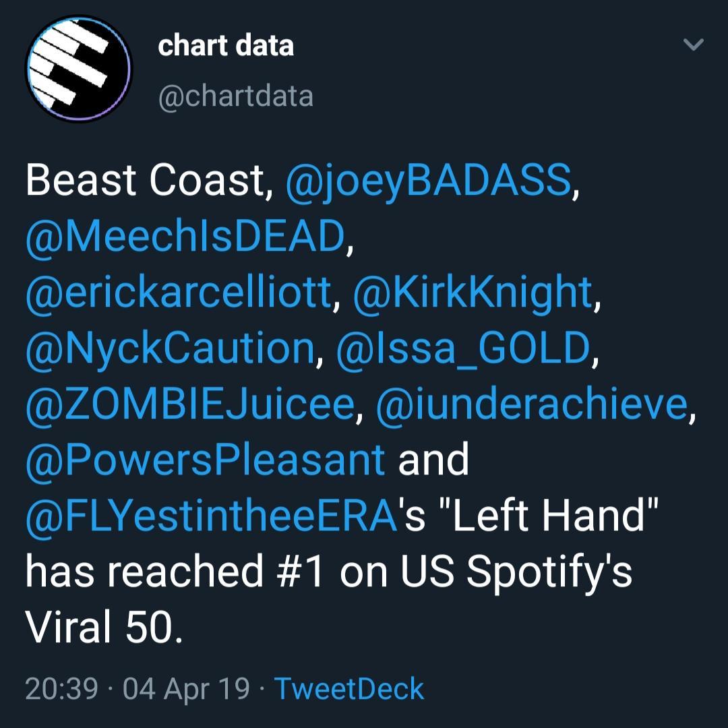Viewport: 728px width, 728px height.
Task: Open the @chartdata handle
Action: coord(236,96)
